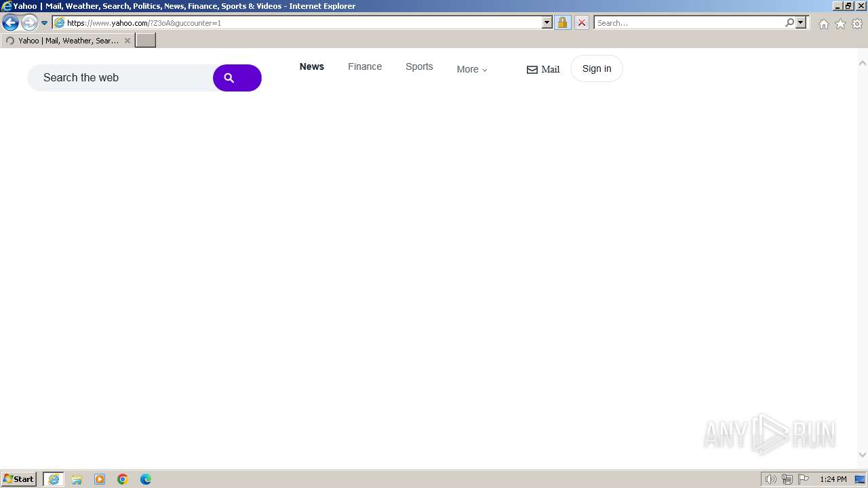
Task: Open the News link
Action: click(312, 66)
